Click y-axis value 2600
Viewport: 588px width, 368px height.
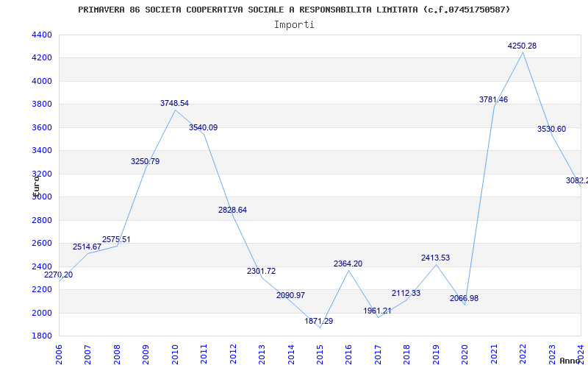pyautogui.click(x=42, y=244)
